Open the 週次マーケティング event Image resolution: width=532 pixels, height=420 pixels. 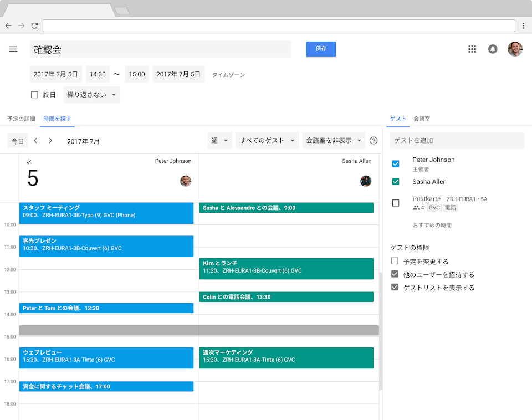click(x=287, y=358)
